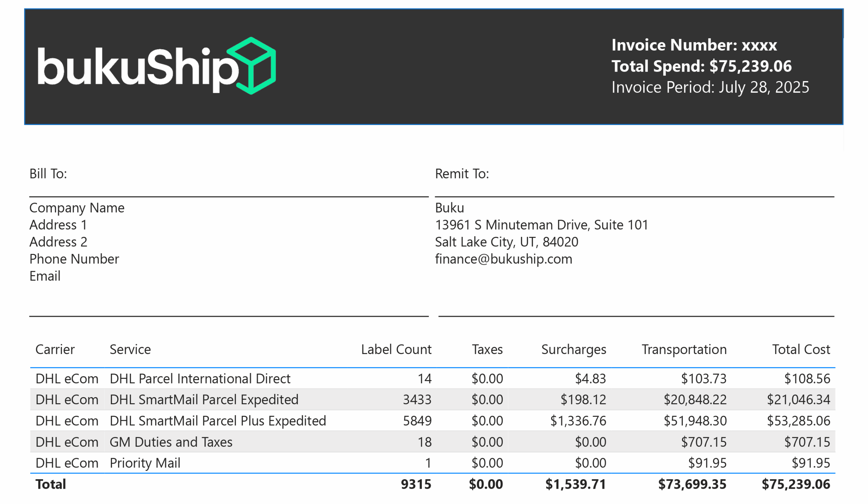Select the Address 2 line
Viewport: 868px width, 504px height.
pyautogui.click(x=58, y=242)
